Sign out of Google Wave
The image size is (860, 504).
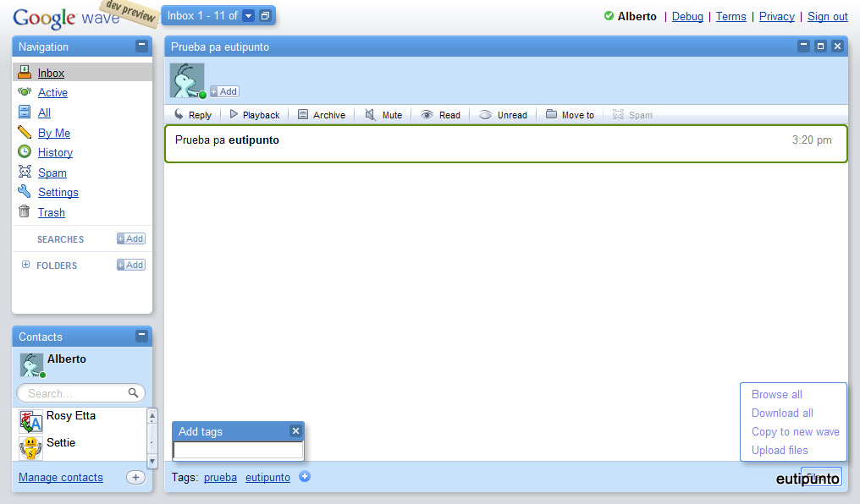pyautogui.click(x=827, y=16)
